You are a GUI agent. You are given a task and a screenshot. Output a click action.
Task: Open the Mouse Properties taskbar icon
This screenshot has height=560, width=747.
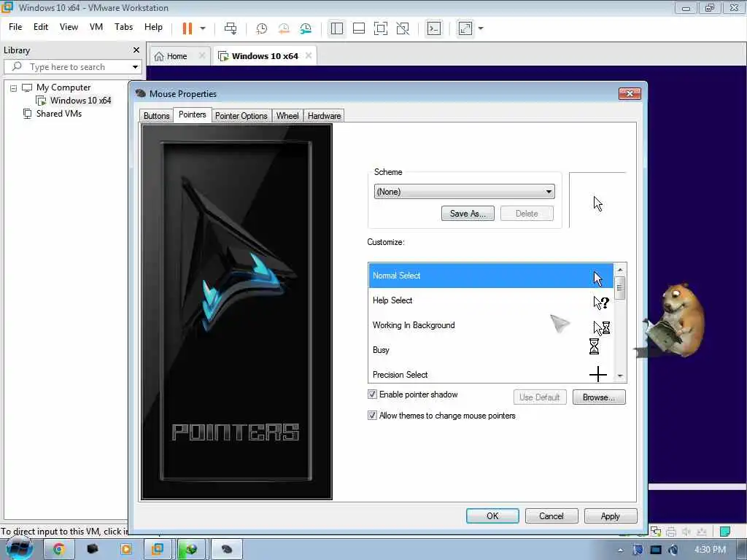pyautogui.click(x=227, y=549)
